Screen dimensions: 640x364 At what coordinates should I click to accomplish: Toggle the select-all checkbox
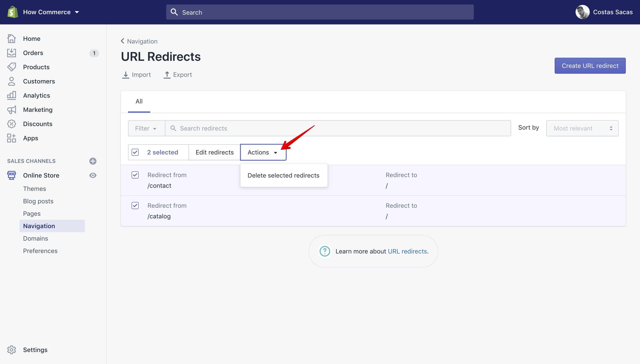coord(135,152)
